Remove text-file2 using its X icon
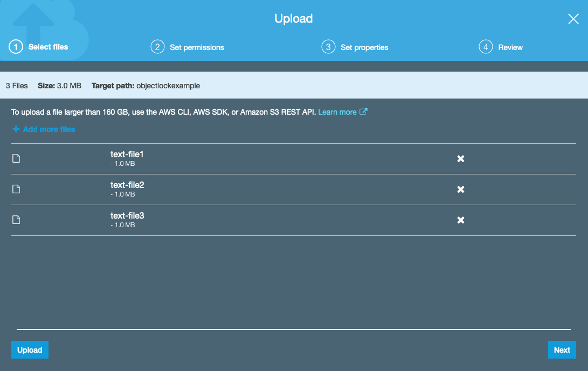 pos(461,189)
